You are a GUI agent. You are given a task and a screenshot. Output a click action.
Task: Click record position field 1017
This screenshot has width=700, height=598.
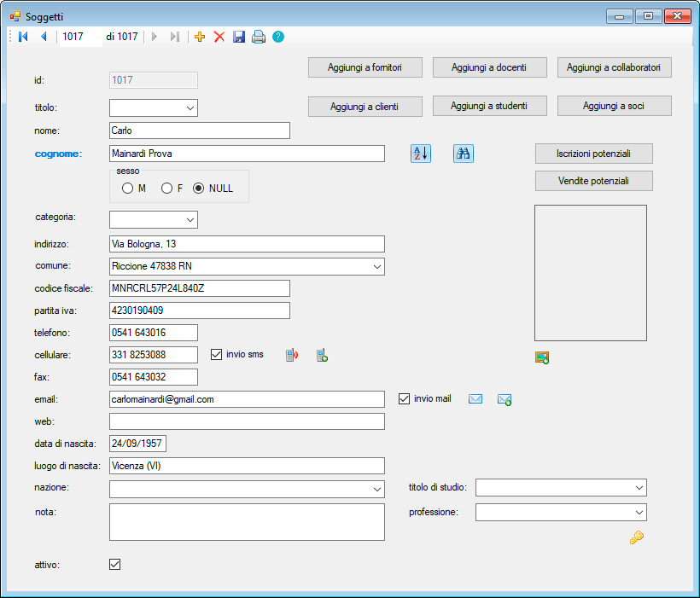pyautogui.click(x=80, y=37)
